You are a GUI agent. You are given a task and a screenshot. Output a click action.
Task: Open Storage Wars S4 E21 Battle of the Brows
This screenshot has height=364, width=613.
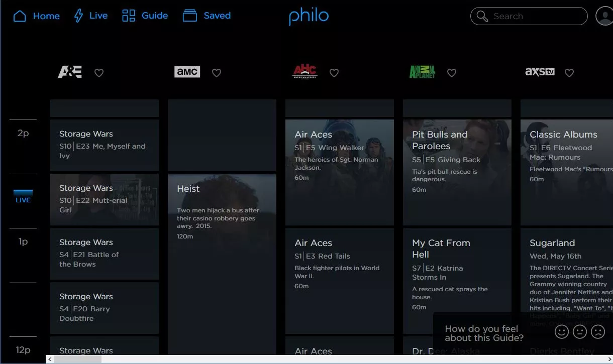coord(105,254)
